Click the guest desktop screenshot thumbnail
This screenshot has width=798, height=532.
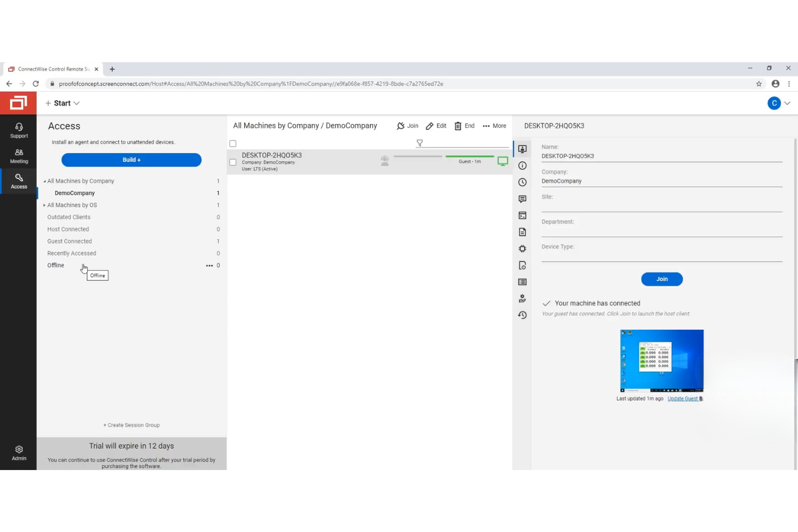click(662, 361)
